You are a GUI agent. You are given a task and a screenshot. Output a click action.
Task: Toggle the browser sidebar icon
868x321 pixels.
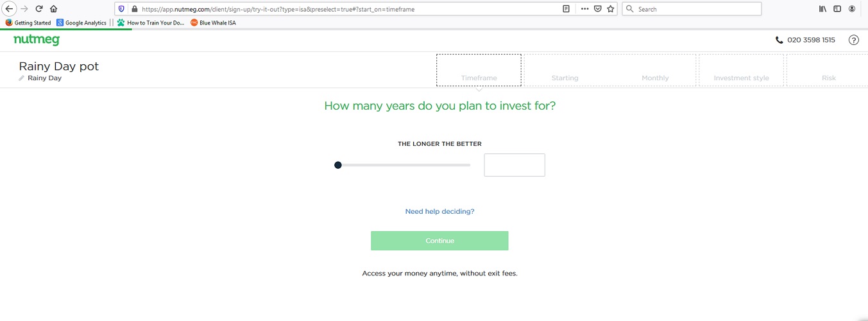coord(837,9)
